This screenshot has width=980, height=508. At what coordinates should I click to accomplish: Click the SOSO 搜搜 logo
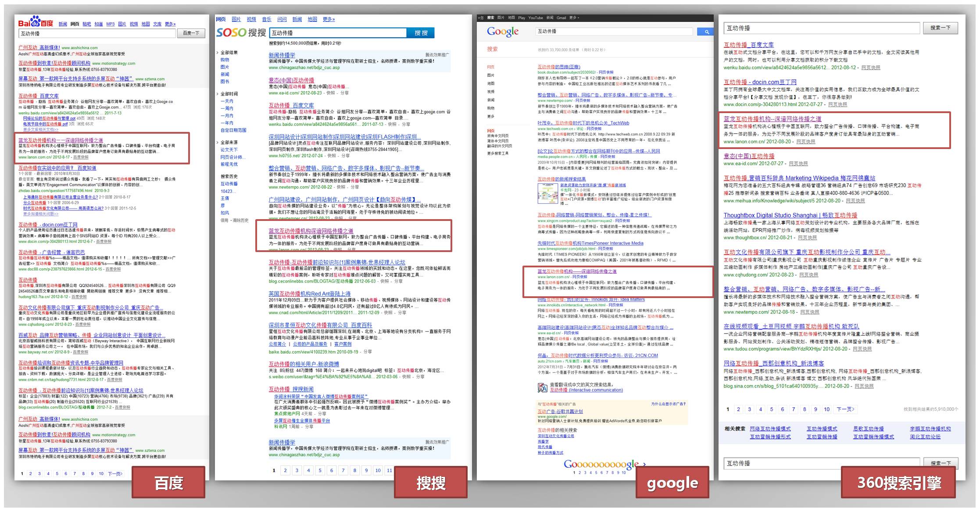pyautogui.click(x=241, y=33)
